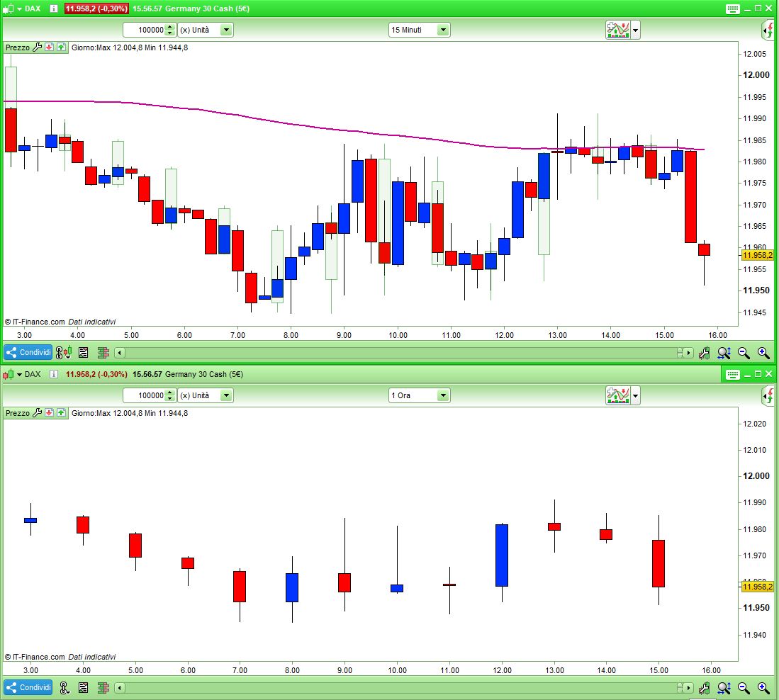This screenshot has width=779, height=700.
Task: Click drawing tools icon in lower chart toolbar
Action: pos(704,688)
